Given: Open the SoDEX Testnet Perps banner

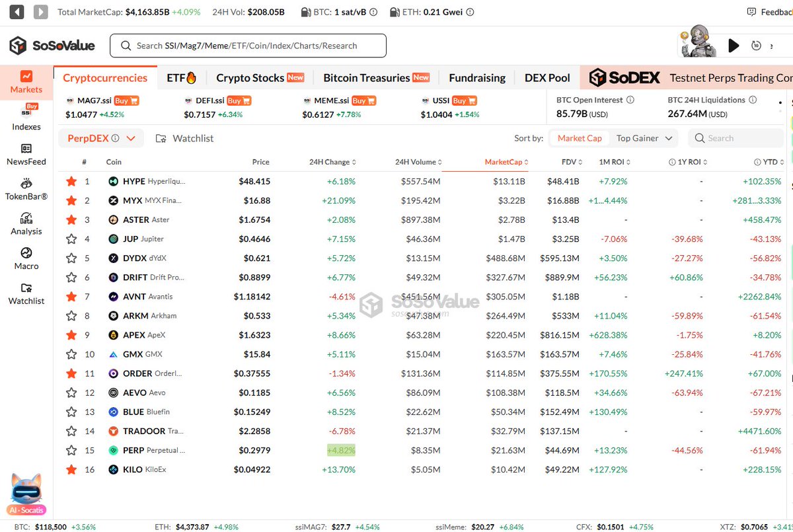Looking at the screenshot, I should pos(686,77).
